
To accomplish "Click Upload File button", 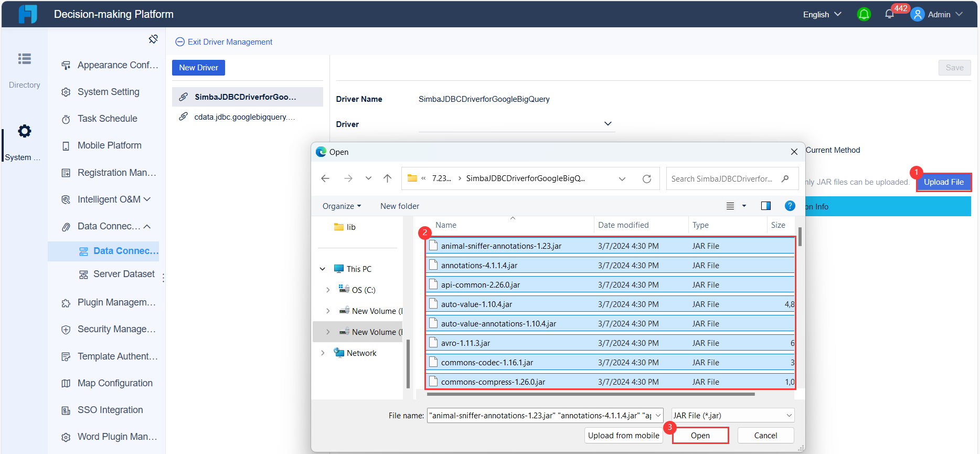I will pyautogui.click(x=944, y=182).
